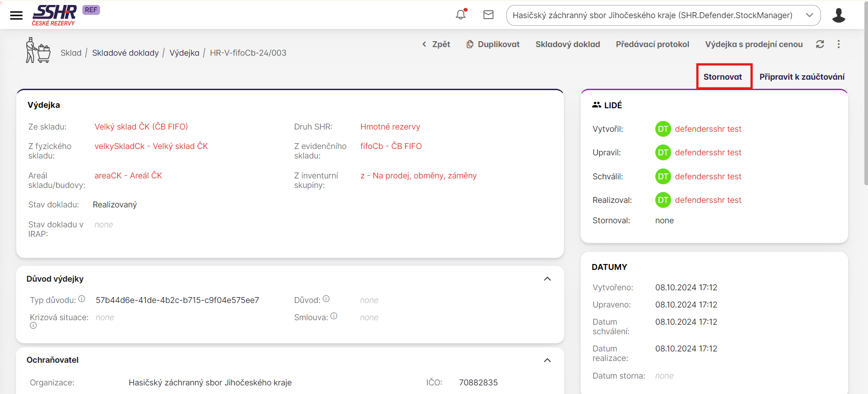Open the organization role dropdown
Screen dimensions: 868x394
click(663, 15)
